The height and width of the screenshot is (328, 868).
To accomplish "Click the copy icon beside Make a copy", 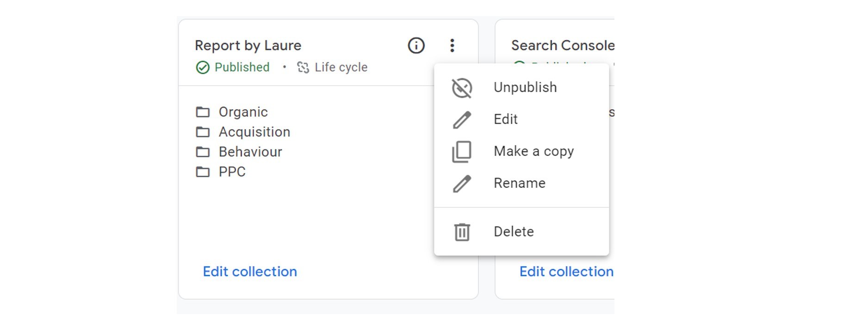I will tap(462, 152).
